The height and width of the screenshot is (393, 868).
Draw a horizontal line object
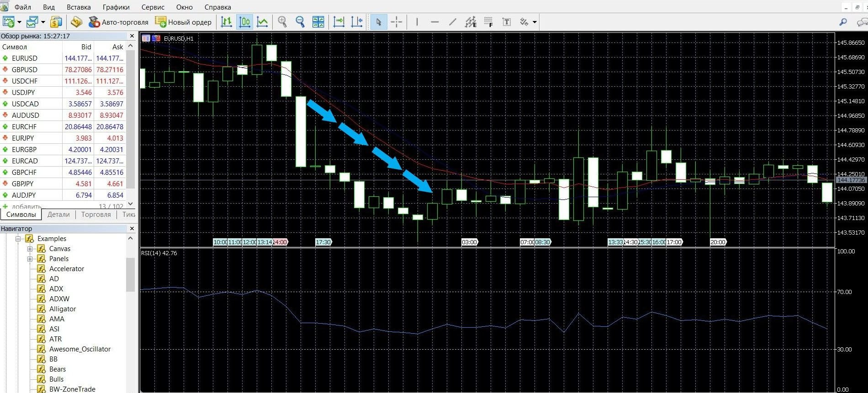click(434, 22)
